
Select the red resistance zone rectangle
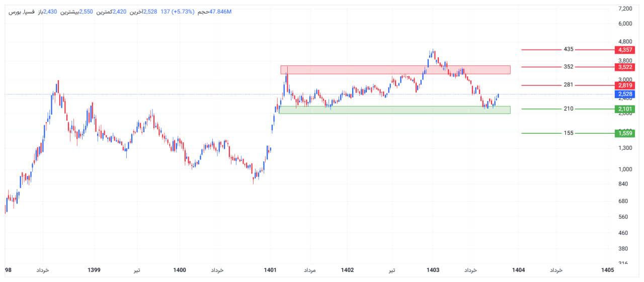[395, 70]
